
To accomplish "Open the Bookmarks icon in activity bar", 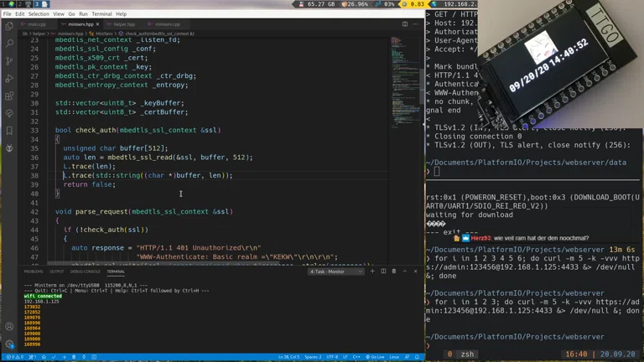I will [x=9, y=131].
